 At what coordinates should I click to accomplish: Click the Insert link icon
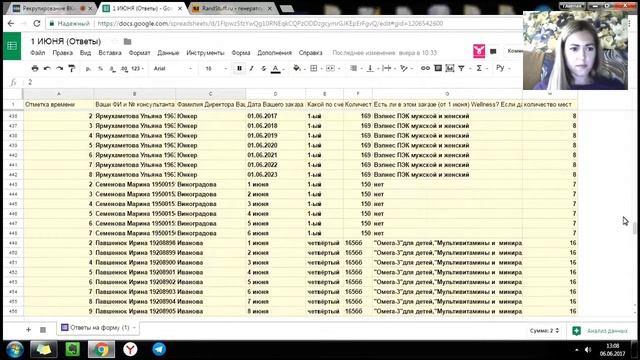(425, 68)
